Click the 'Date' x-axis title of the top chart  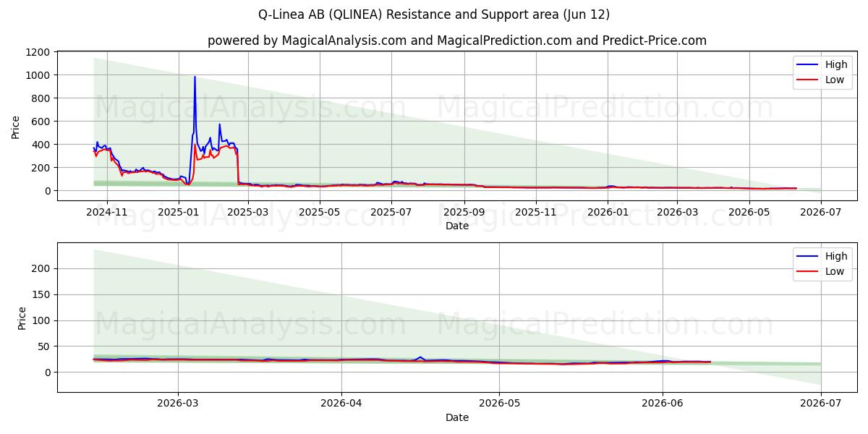456,226
